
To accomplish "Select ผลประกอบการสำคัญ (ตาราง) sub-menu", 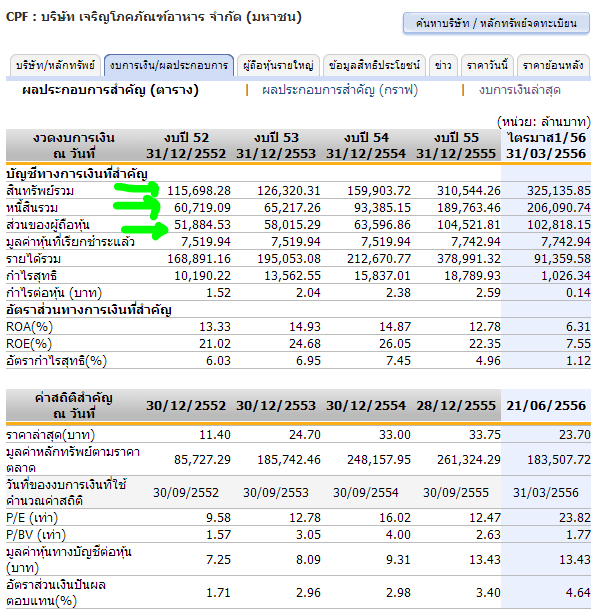I will pyautogui.click(x=111, y=90).
